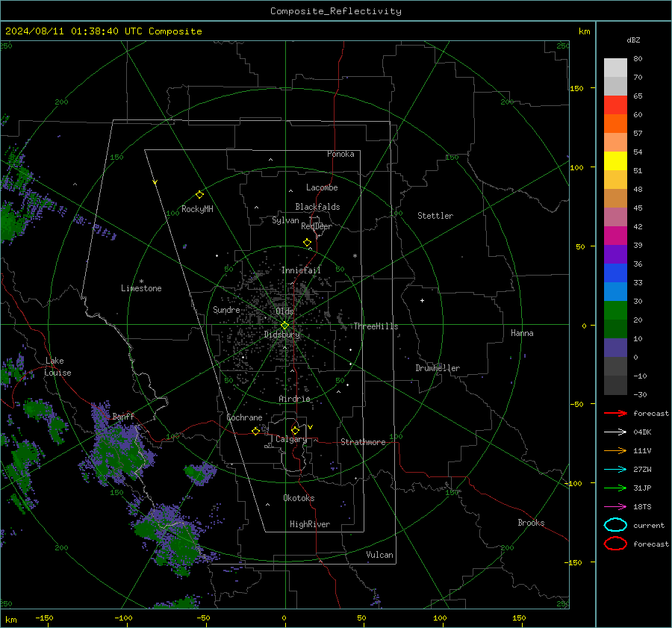Click the Limestone label

pos(141,288)
